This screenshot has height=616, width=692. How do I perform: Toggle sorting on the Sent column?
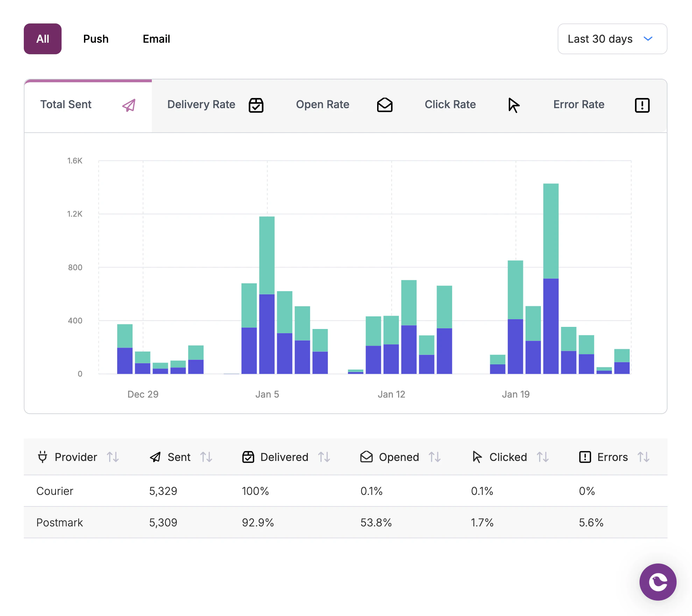point(206,457)
